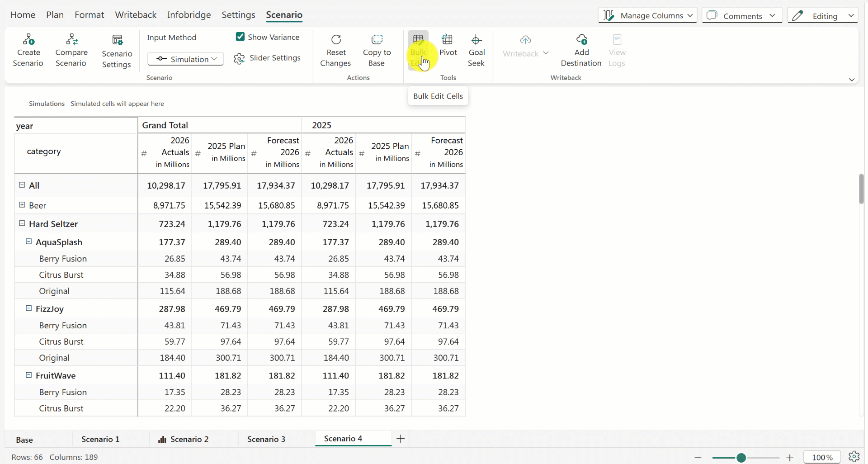Open Slider Settings
The image size is (868, 464).
267,58
